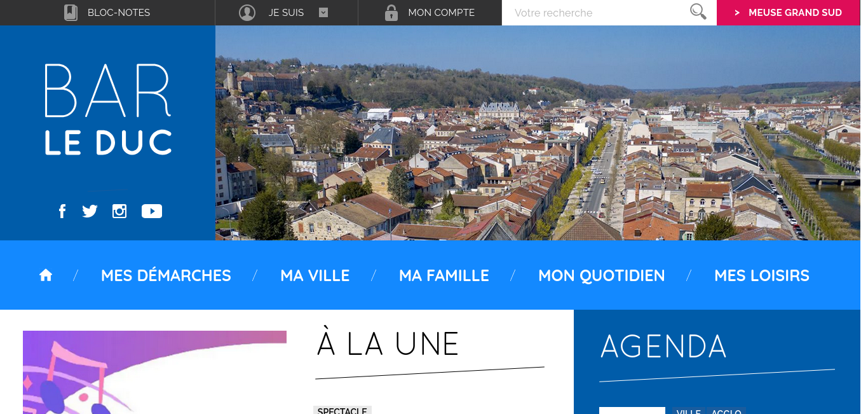Click the user profile icon beside Je suis
Viewport: 868px width, 414px height.
[x=247, y=13]
